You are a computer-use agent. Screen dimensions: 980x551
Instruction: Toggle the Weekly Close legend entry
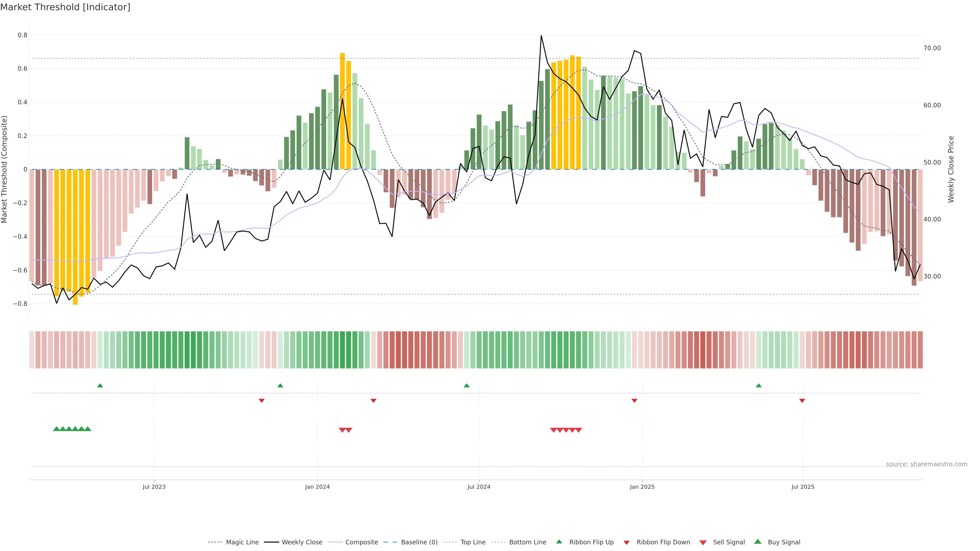[x=302, y=542]
